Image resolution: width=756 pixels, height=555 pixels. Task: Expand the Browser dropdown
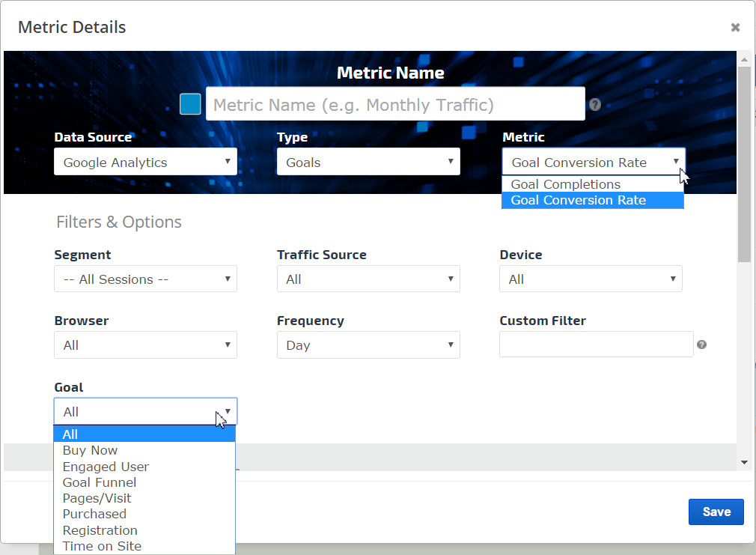(145, 345)
